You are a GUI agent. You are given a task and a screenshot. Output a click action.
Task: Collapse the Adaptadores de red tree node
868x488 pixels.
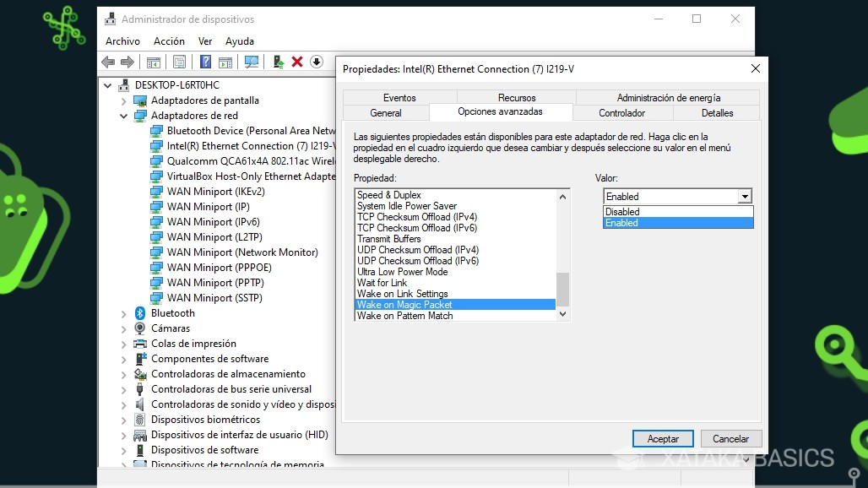(x=123, y=116)
